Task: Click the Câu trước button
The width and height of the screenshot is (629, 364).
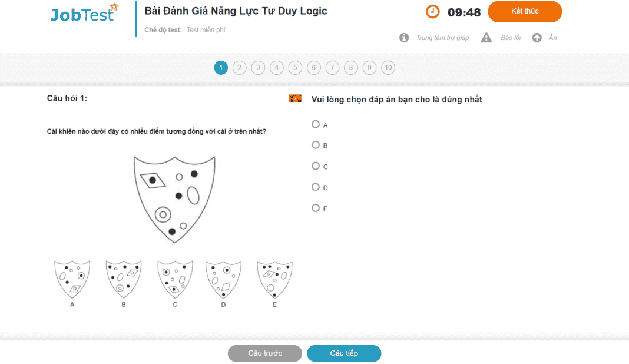Action: 264,353
